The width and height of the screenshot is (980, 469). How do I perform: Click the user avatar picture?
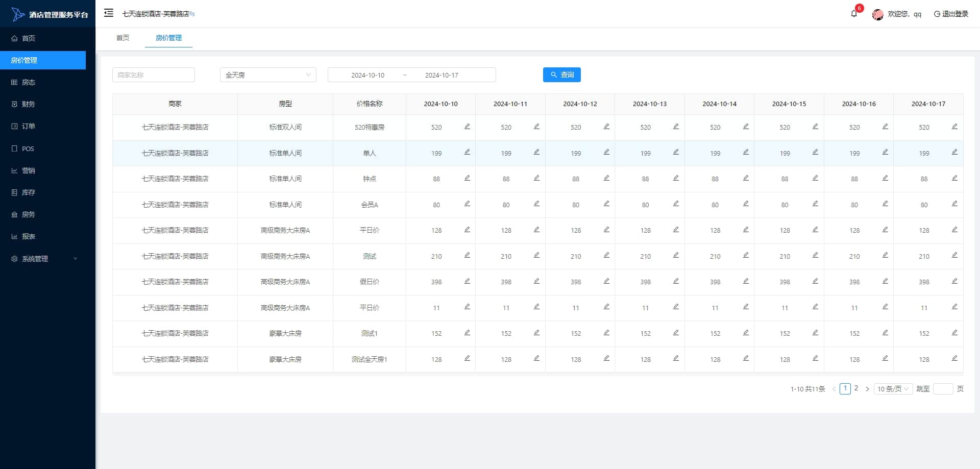pyautogui.click(x=878, y=14)
